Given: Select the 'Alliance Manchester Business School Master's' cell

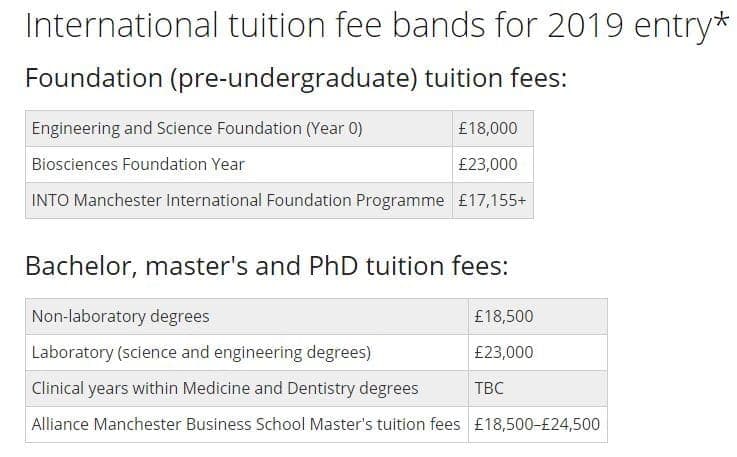Looking at the screenshot, I should coord(245,424).
